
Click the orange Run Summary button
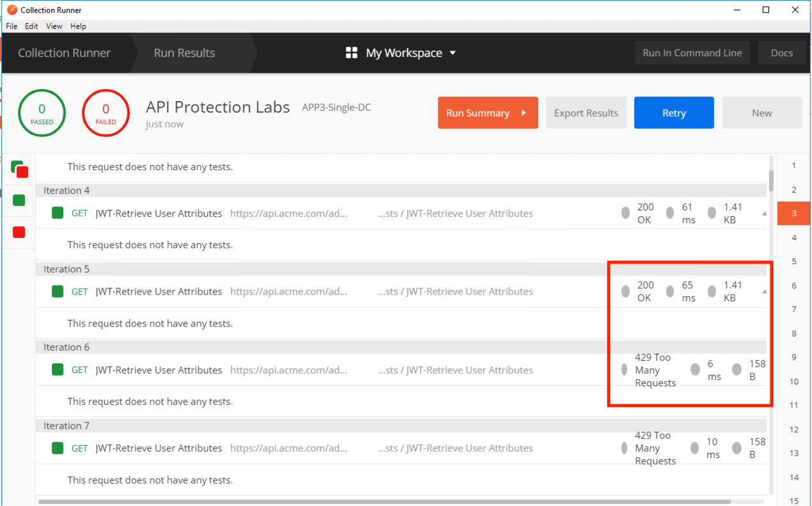488,113
